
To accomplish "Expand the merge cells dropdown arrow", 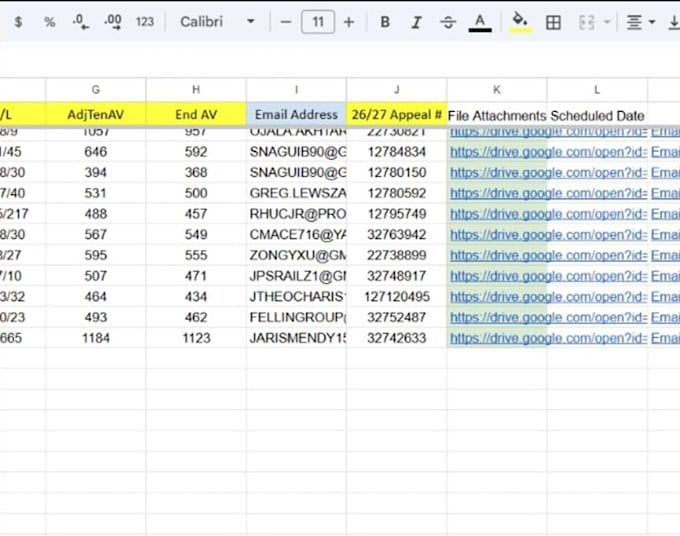I will tap(607, 22).
